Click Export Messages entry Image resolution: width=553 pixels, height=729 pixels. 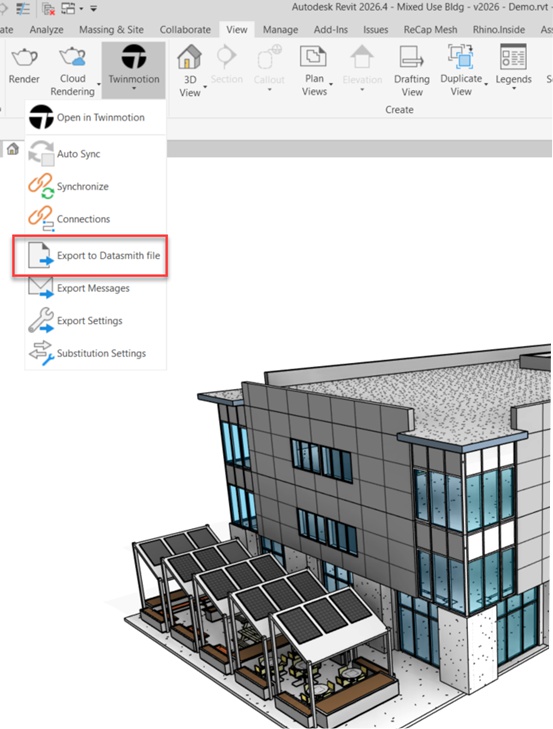(x=95, y=288)
